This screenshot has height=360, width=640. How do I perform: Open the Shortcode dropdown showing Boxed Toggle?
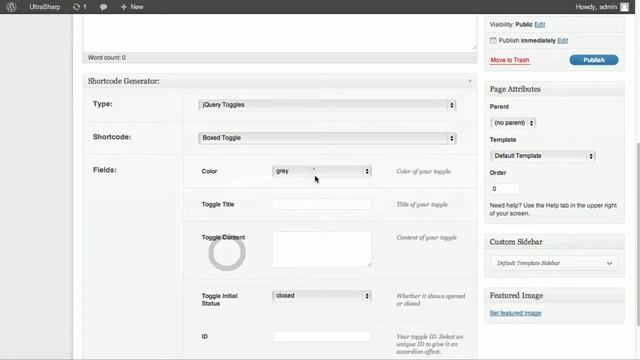pyautogui.click(x=327, y=138)
